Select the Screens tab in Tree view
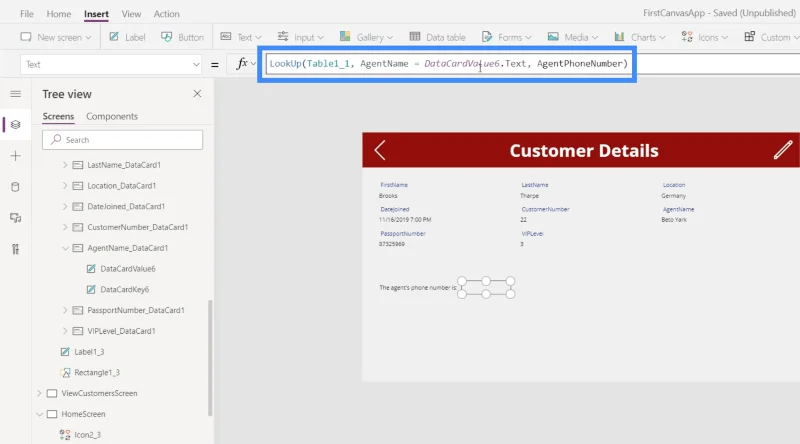Screen dimensions: 800x444 (x=58, y=116)
